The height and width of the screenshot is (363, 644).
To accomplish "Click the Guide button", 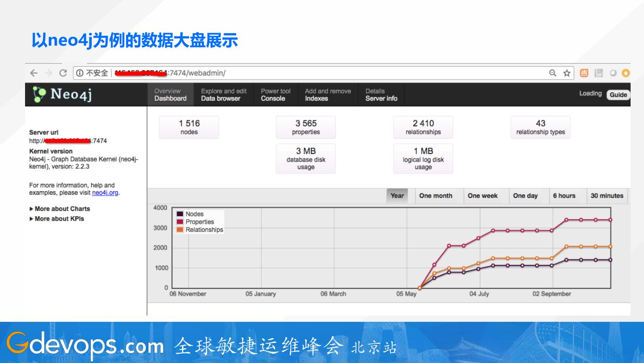I will [618, 95].
